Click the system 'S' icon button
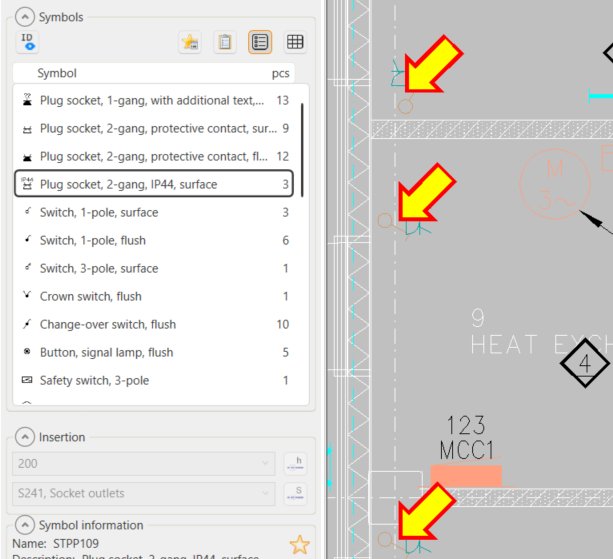This screenshot has height=559, width=613. (x=294, y=492)
